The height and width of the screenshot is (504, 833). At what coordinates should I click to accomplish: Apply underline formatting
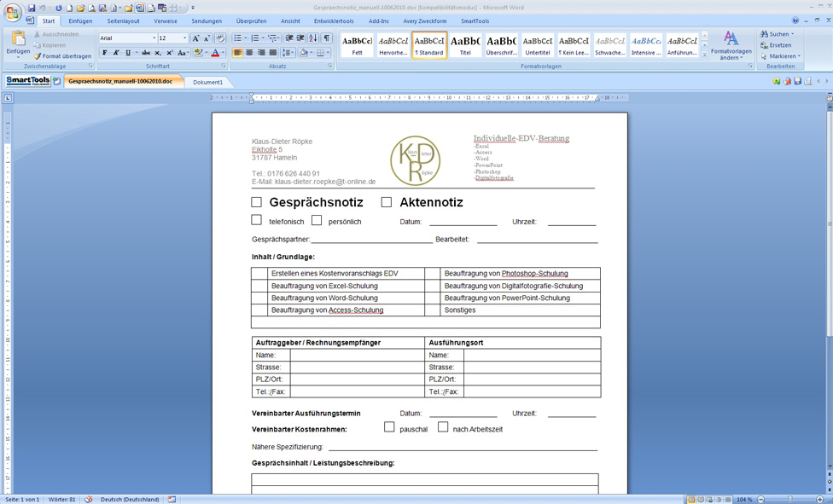coord(127,53)
